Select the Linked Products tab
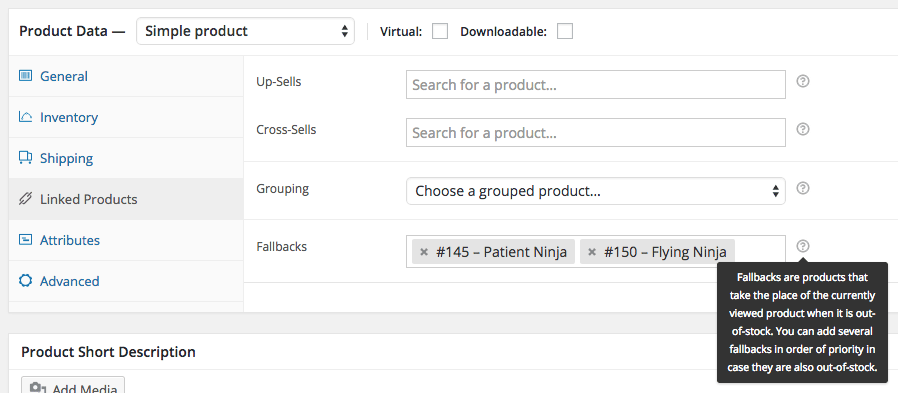The width and height of the screenshot is (898, 393). tap(126, 199)
